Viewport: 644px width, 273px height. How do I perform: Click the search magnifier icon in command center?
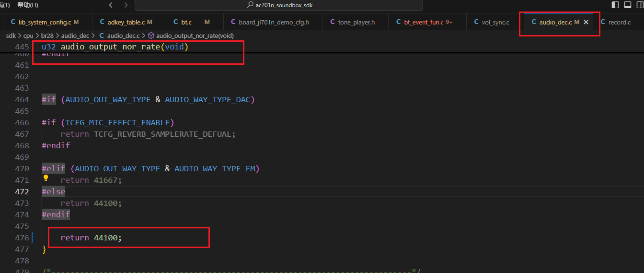(x=250, y=5)
